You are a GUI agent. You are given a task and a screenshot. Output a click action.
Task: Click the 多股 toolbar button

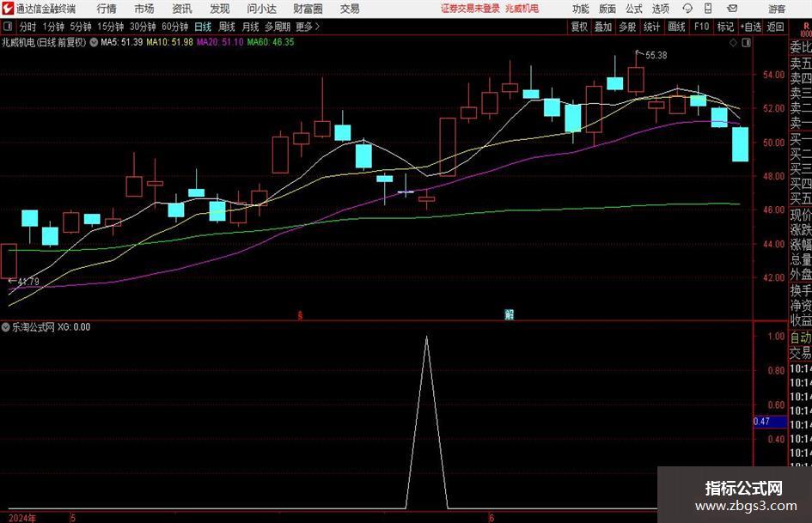point(627,27)
